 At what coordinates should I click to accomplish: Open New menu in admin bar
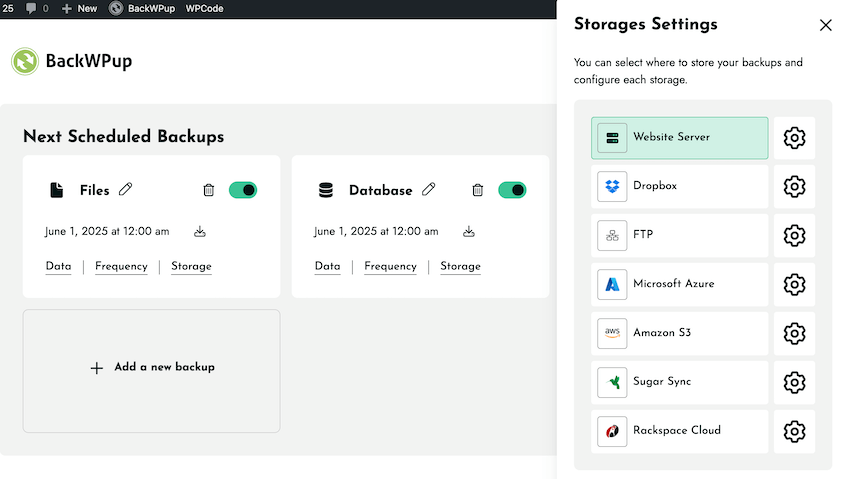tap(79, 9)
